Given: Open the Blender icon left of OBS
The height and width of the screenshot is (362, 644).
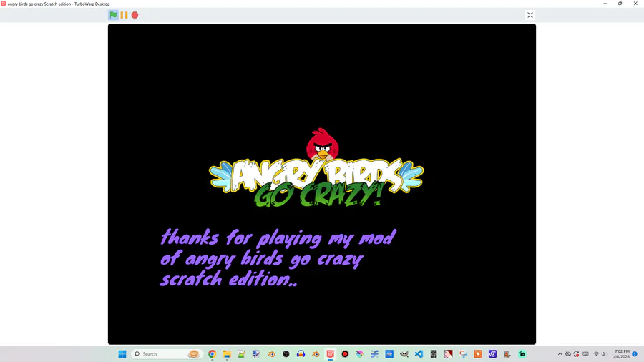Looking at the screenshot, I should pos(271,354).
